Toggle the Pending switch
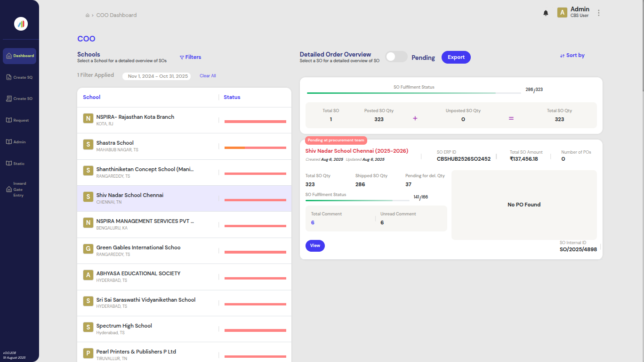The width and height of the screenshot is (644, 362). (396, 57)
